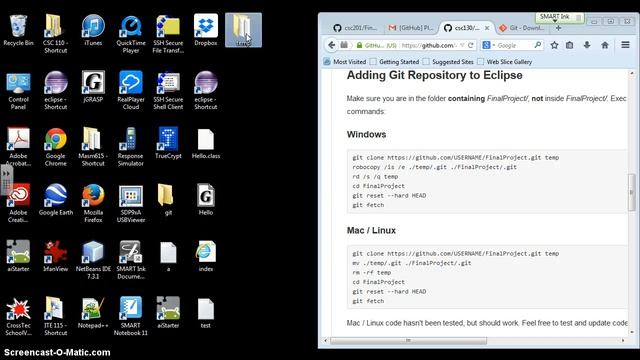Image resolution: width=640 pixels, height=360 pixels.
Task: Open the QuickTime Player icon
Action: pyautogui.click(x=131, y=33)
